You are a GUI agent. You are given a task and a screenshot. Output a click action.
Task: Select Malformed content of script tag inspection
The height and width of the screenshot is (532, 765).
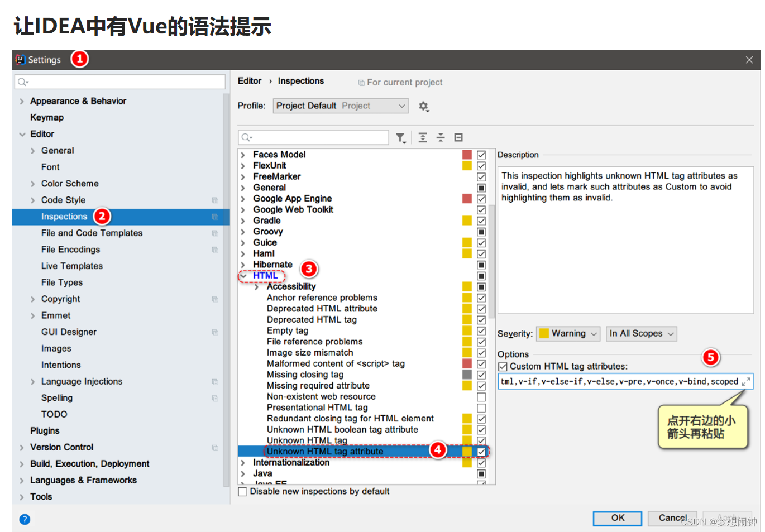(336, 364)
